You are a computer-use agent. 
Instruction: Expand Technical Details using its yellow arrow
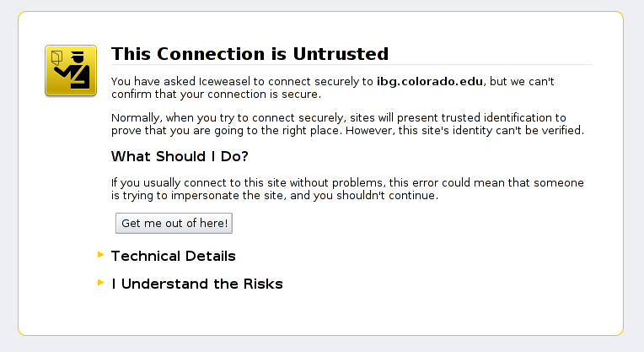pos(100,255)
